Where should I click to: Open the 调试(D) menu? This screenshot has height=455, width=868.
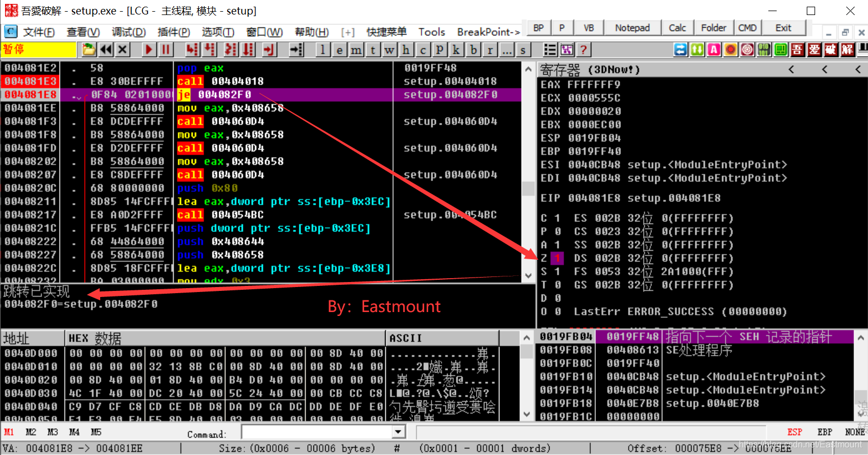(129, 32)
